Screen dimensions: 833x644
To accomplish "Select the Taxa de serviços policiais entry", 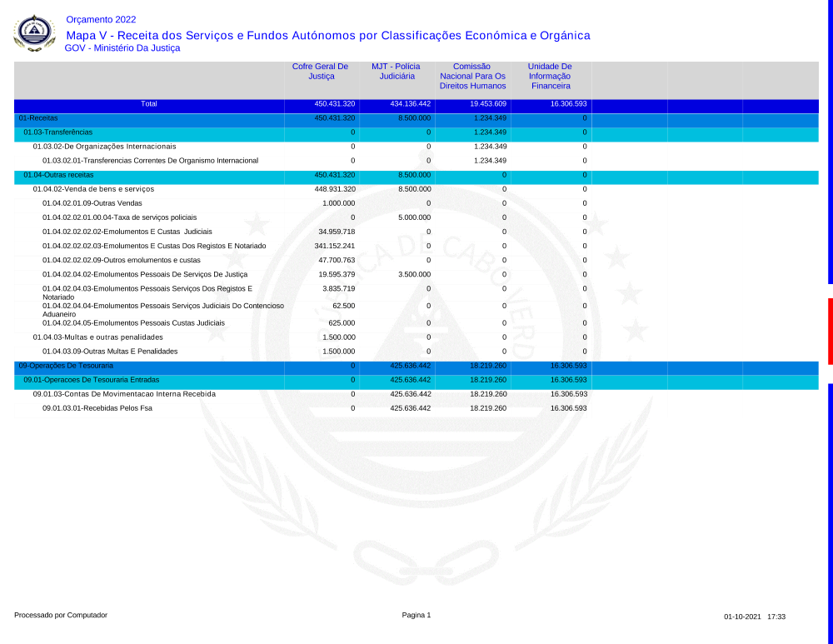I will [x=119, y=217].
